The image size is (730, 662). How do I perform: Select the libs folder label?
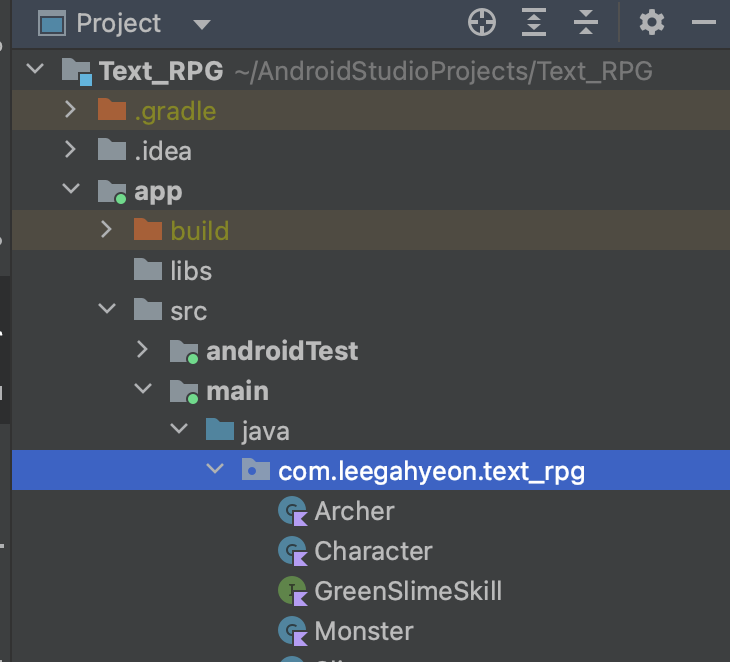pos(191,270)
